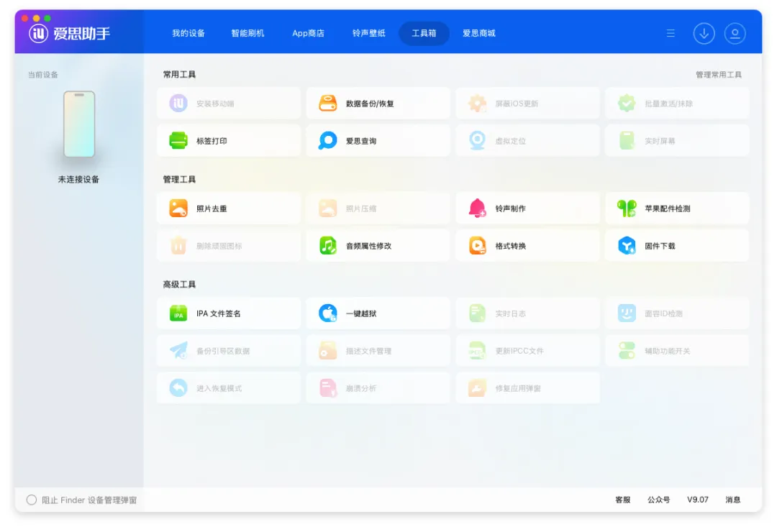Click the 标签打印 printer icon
The image size is (777, 532).
[x=178, y=141]
